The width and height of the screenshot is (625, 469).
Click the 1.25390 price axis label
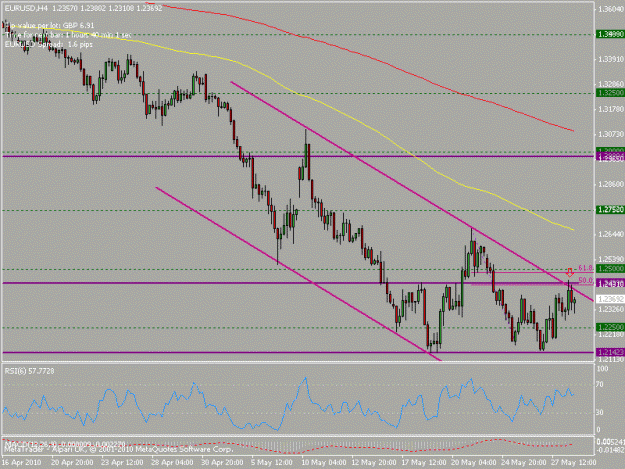point(611,259)
